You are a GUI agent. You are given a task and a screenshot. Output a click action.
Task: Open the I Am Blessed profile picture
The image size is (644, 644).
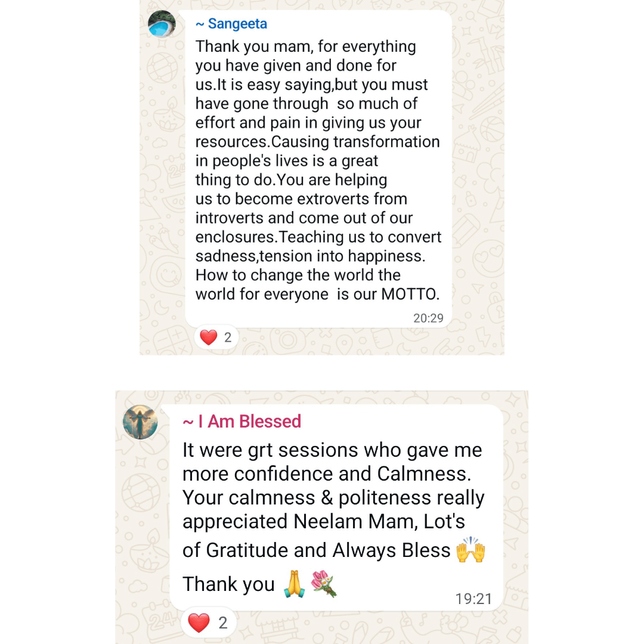pyautogui.click(x=140, y=422)
